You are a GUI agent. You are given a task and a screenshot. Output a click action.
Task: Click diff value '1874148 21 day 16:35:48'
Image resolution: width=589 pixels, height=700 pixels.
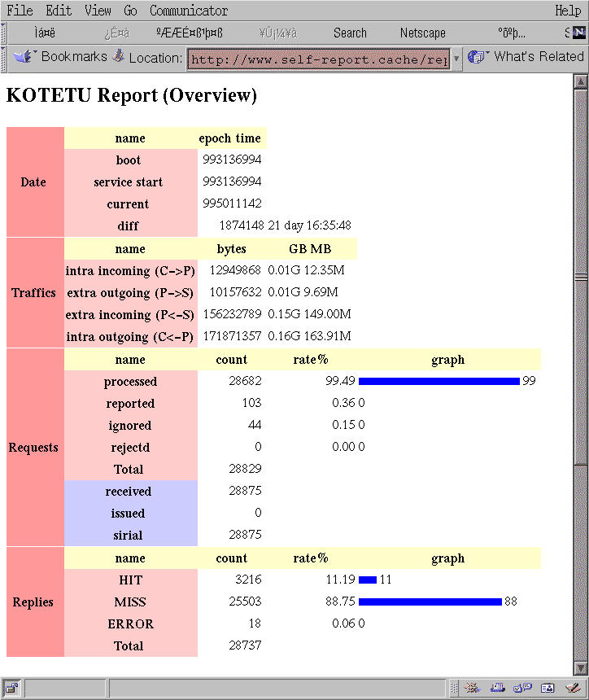click(x=285, y=225)
